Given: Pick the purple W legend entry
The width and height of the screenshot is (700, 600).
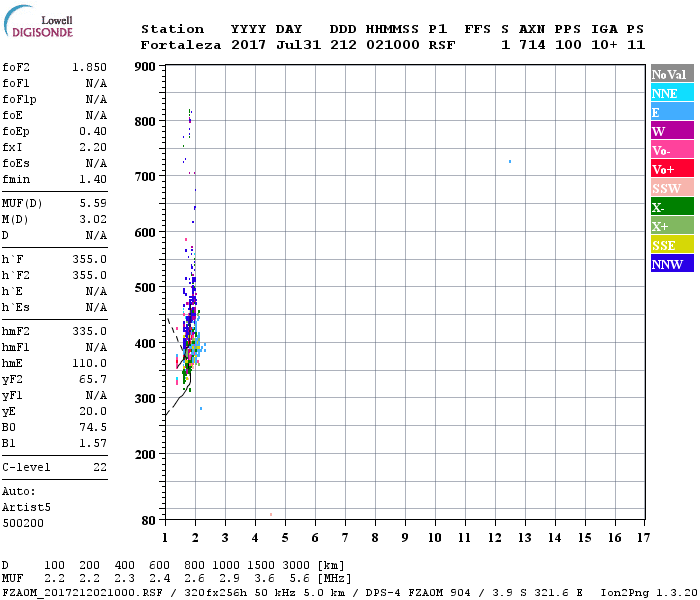Looking at the screenshot, I should pos(672,131).
